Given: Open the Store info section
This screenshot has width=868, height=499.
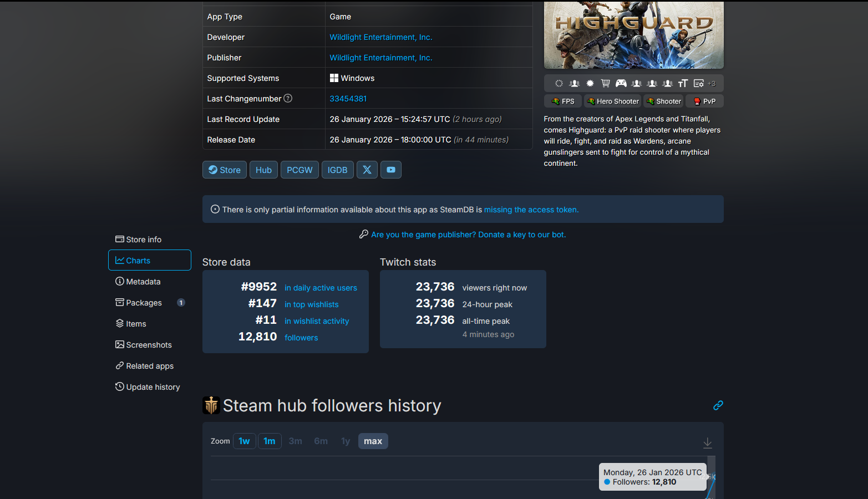Looking at the screenshot, I should pyautogui.click(x=150, y=239).
